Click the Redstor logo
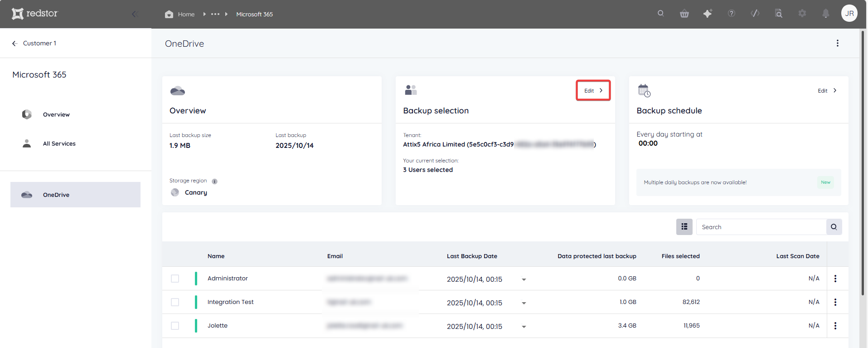The image size is (868, 348). [35, 14]
